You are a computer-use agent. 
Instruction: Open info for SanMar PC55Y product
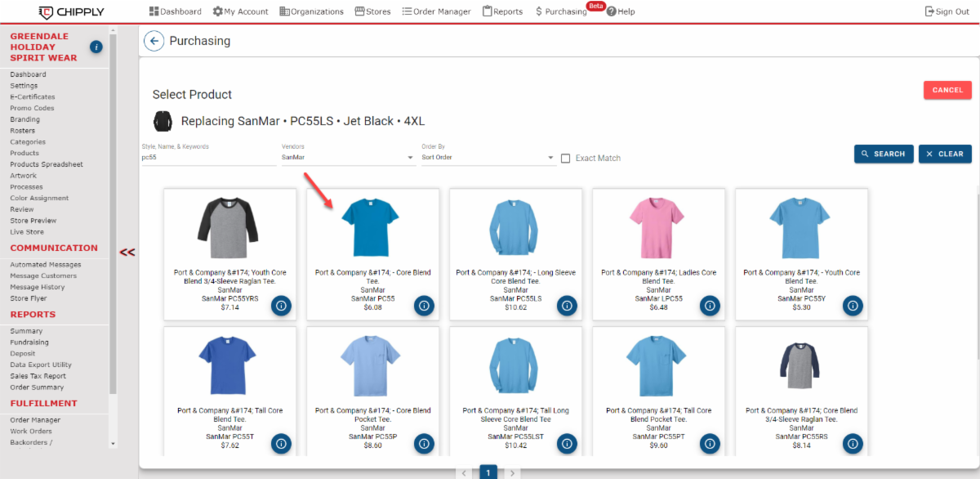[x=853, y=306]
